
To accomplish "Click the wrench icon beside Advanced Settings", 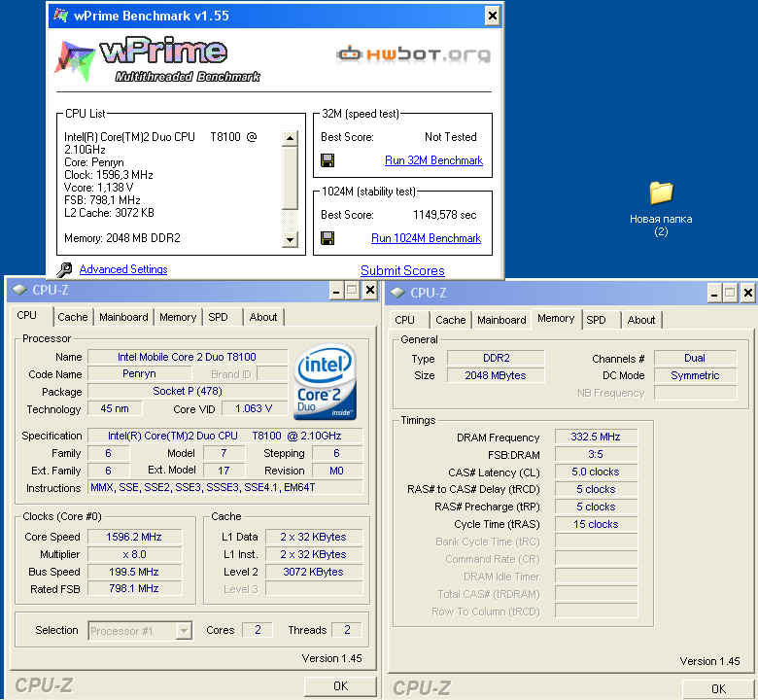I will pos(64,269).
